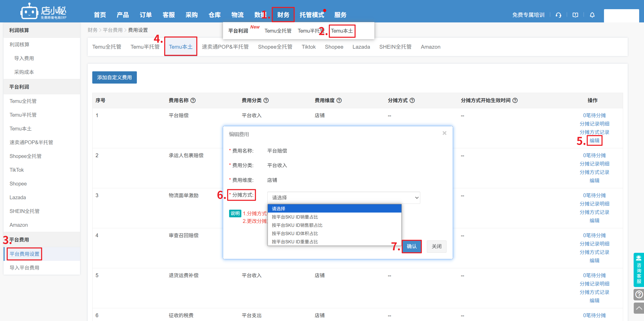Click the help icon beside 费用名称 column header
Image resolution: width=644 pixels, height=321 pixels.
[193, 100]
